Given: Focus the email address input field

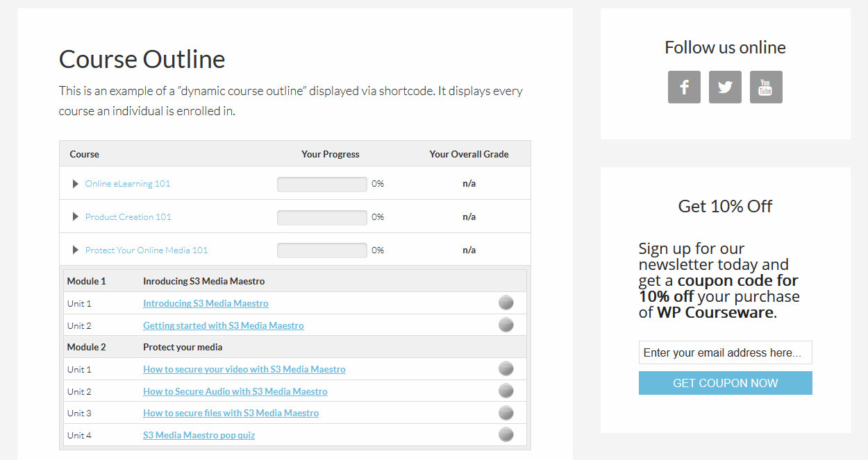Looking at the screenshot, I should click(726, 352).
